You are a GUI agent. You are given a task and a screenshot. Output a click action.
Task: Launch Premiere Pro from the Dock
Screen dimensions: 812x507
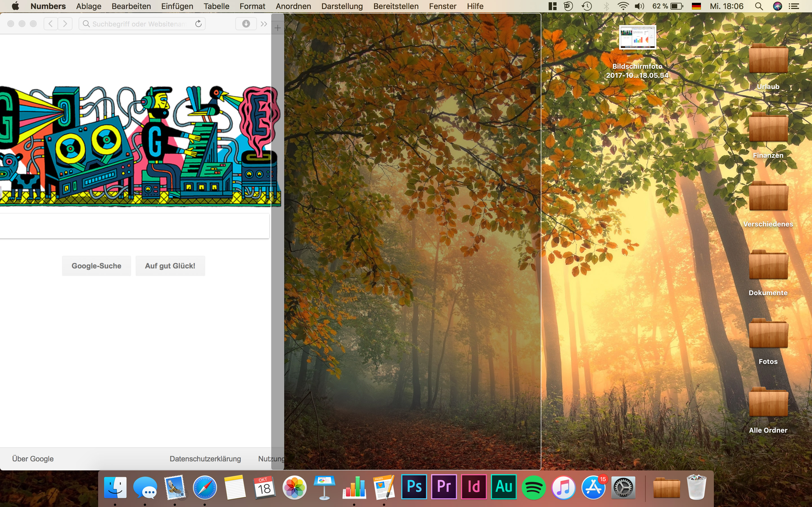(443, 487)
